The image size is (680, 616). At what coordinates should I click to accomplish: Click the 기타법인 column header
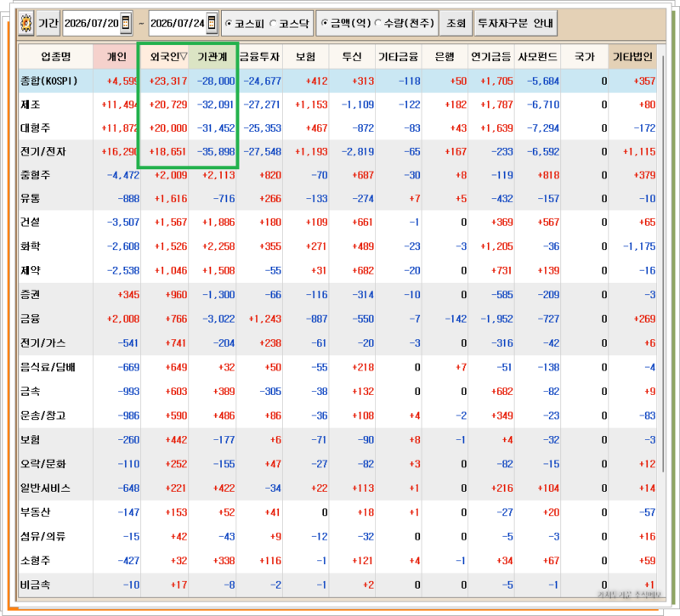point(632,56)
